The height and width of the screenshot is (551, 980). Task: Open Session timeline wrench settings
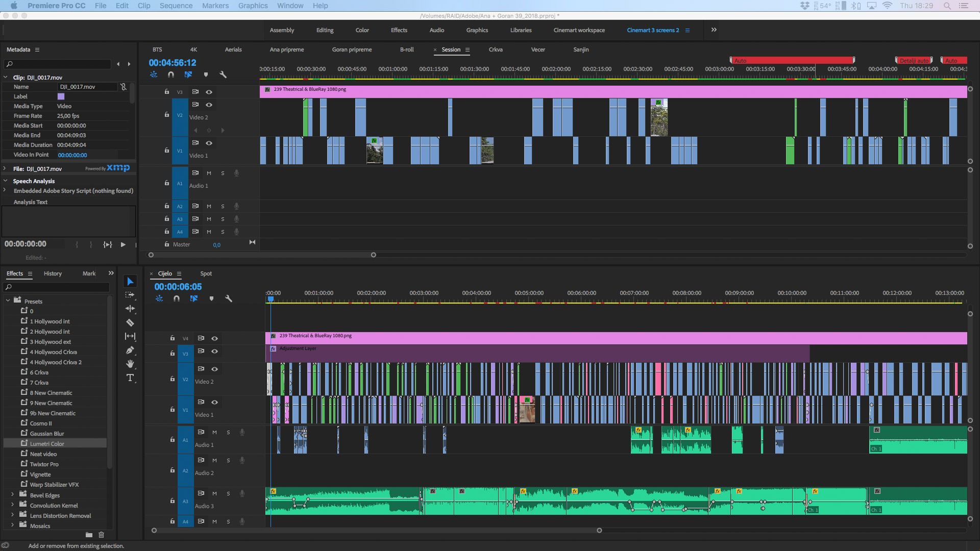223,74
